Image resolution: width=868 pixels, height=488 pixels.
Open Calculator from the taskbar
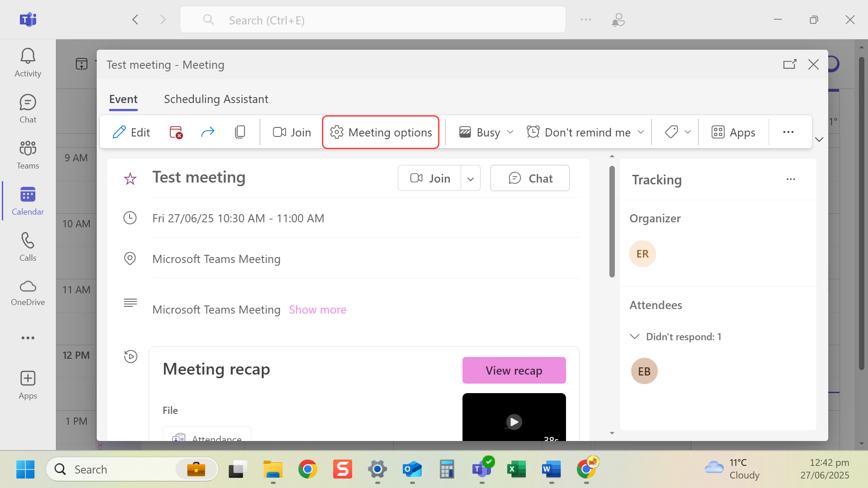pos(447,469)
